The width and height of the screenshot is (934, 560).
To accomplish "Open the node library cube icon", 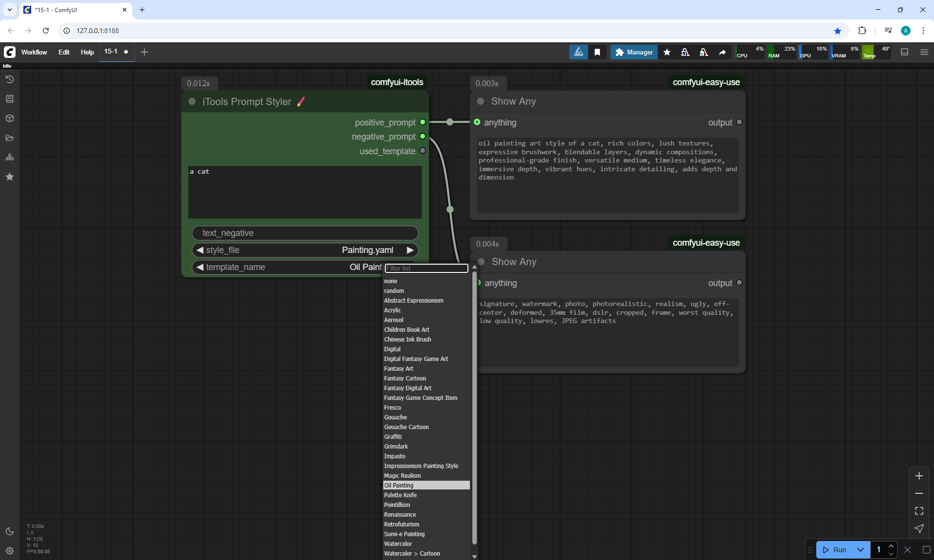I will (10, 118).
